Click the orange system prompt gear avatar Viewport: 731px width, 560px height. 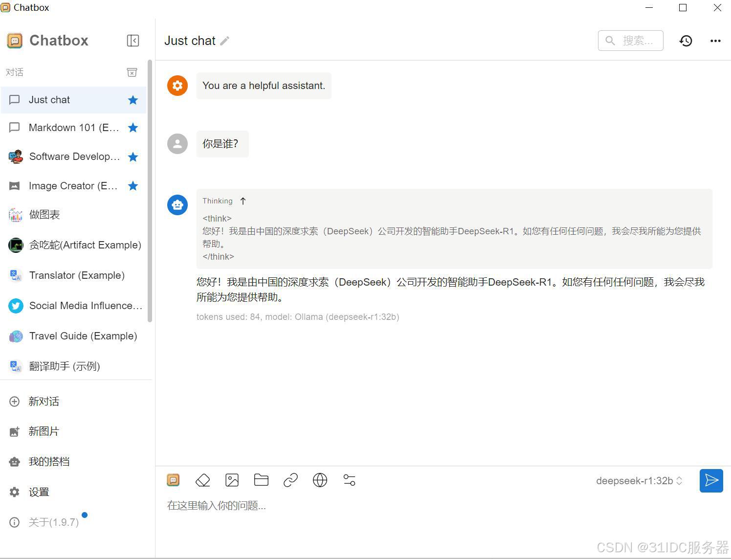pyautogui.click(x=177, y=86)
